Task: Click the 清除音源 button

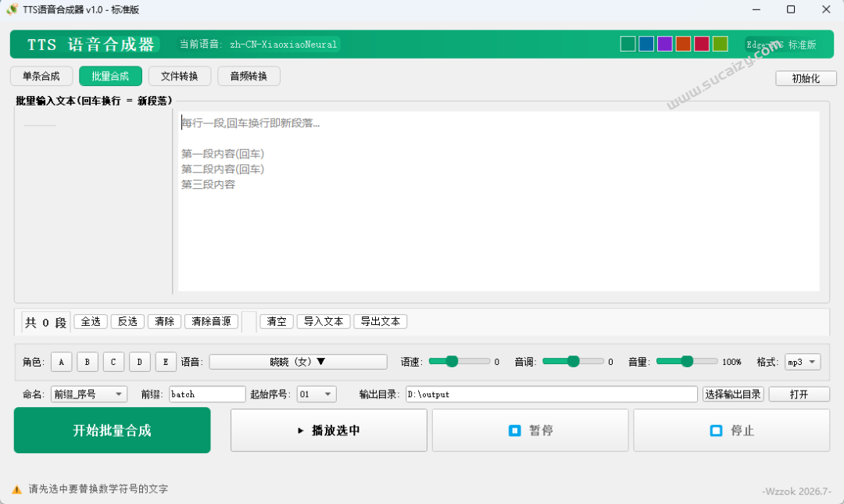Action: click(x=212, y=321)
